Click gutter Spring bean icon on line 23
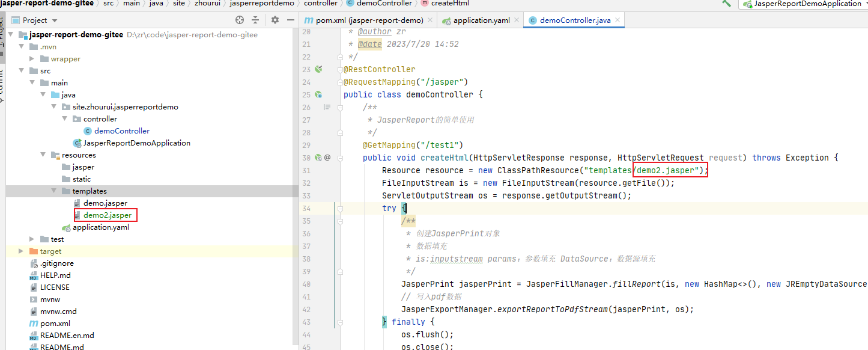 coord(319,69)
